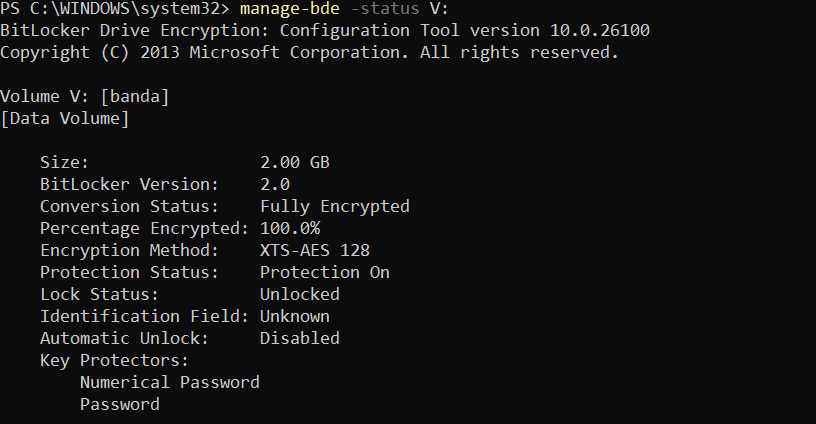Screen dimensions: 816x424
Task: Click the [Data Volume] text
Action: 64,119
